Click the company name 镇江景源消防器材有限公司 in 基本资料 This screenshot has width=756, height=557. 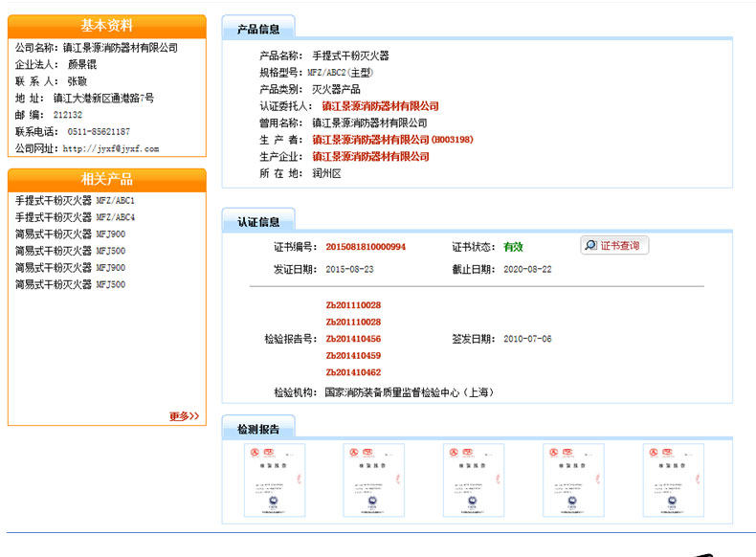click(x=121, y=48)
